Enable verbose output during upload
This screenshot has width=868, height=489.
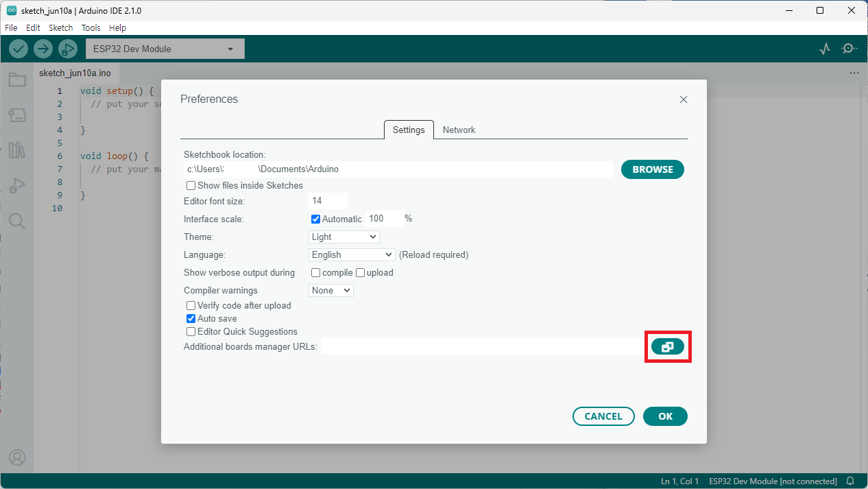[361, 273]
